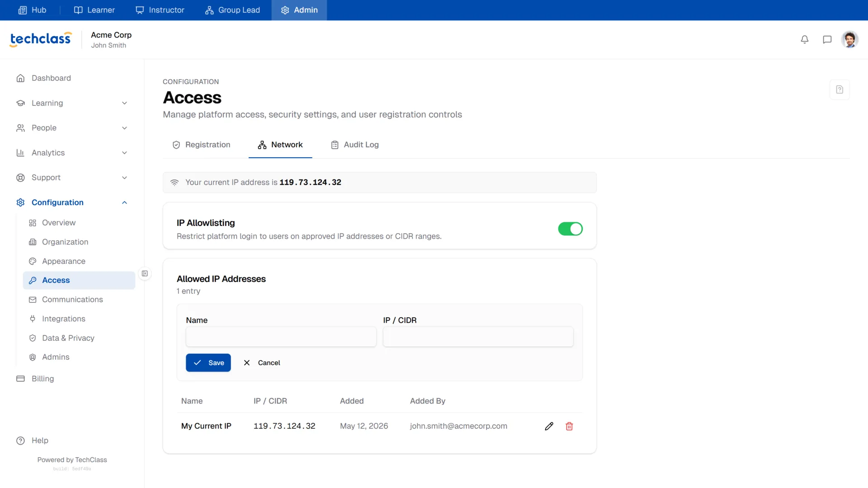
Task: Open the Registration tab
Action: pyautogui.click(x=201, y=145)
